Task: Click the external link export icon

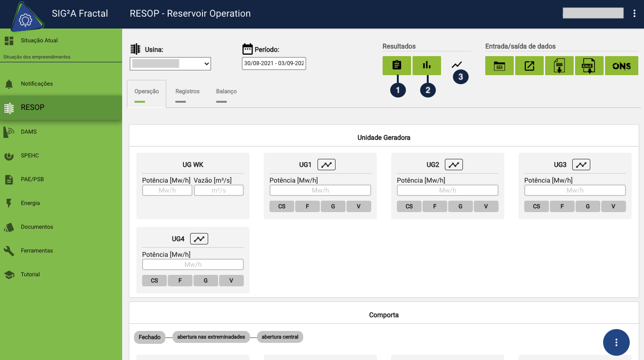Action: tap(529, 66)
